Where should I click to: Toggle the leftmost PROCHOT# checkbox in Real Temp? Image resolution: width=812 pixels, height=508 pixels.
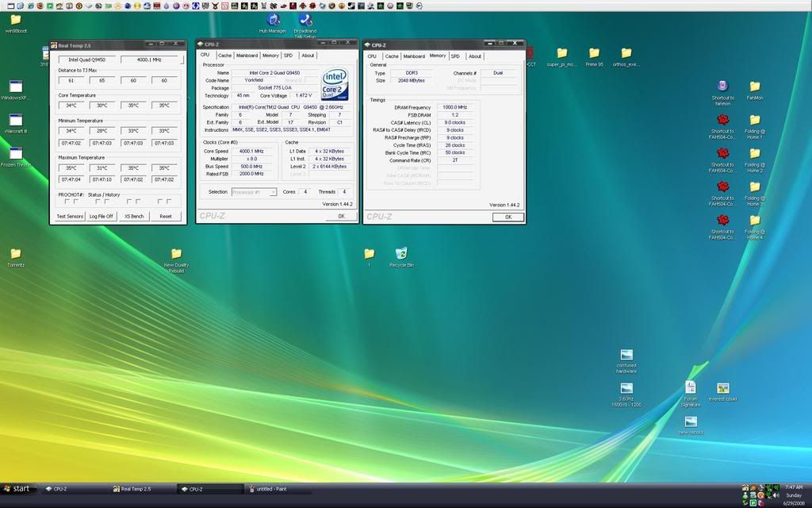[x=67, y=202]
